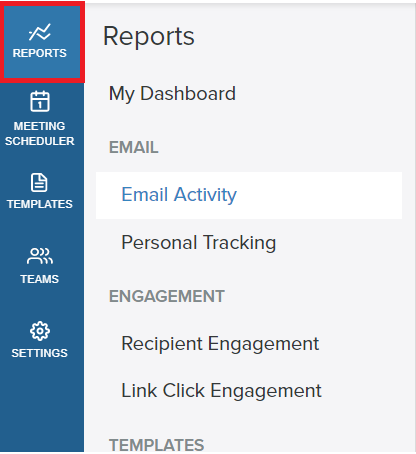View the Recipient Engagement report

[x=220, y=344]
